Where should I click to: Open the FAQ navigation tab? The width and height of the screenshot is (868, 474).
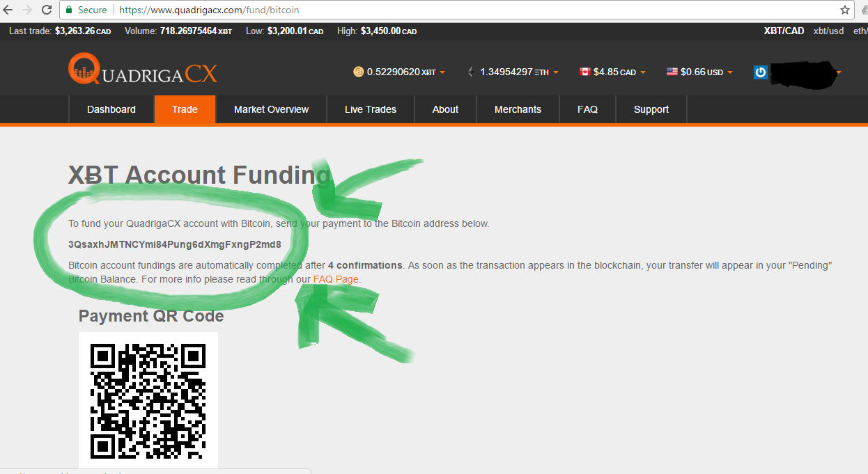pyautogui.click(x=587, y=109)
